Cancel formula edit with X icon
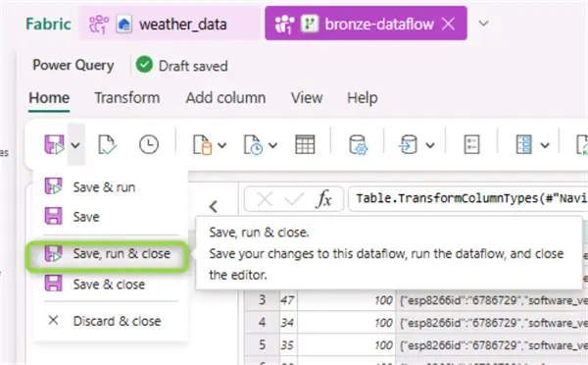This screenshot has width=588, height=365. tap(265, 199)
